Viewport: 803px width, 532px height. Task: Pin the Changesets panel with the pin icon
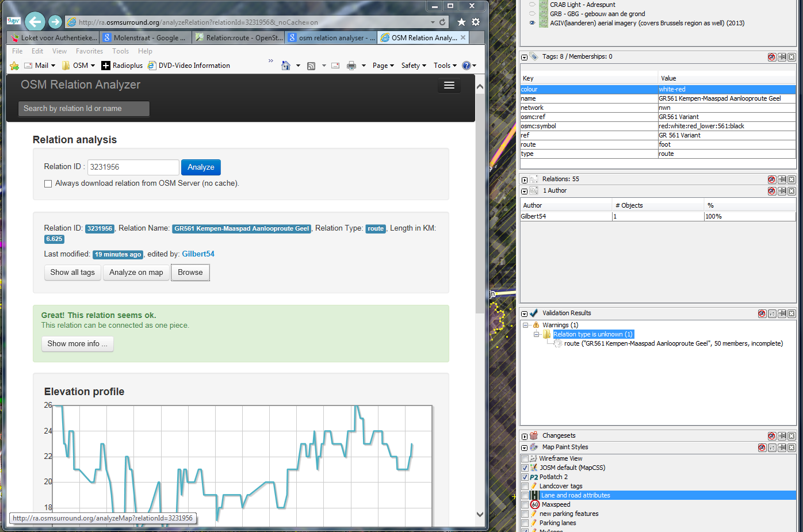pos(782,436)
